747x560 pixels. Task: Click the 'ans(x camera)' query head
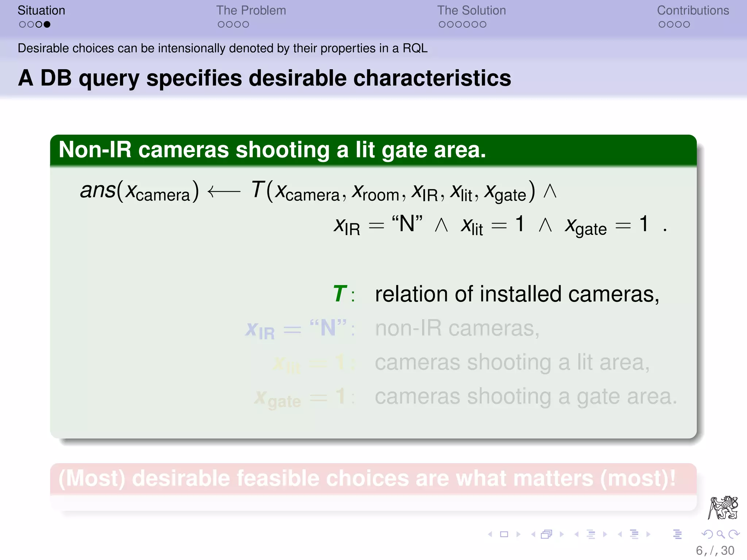[140, 191]
